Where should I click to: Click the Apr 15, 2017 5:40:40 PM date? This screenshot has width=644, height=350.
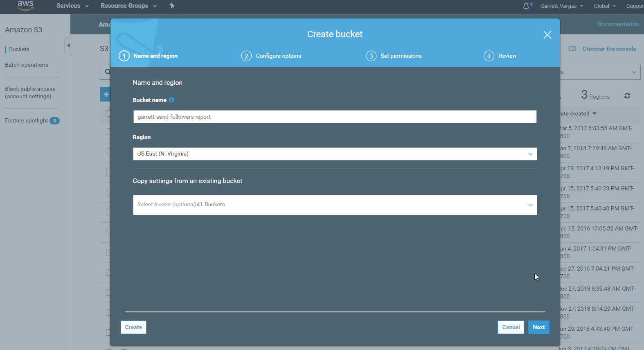(597, 212)
